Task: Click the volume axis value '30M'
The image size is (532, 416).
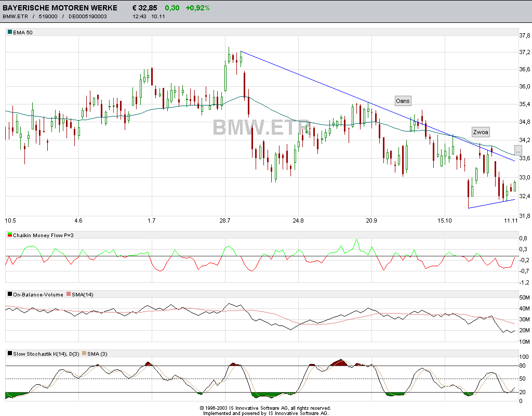Action: (525, 320)
